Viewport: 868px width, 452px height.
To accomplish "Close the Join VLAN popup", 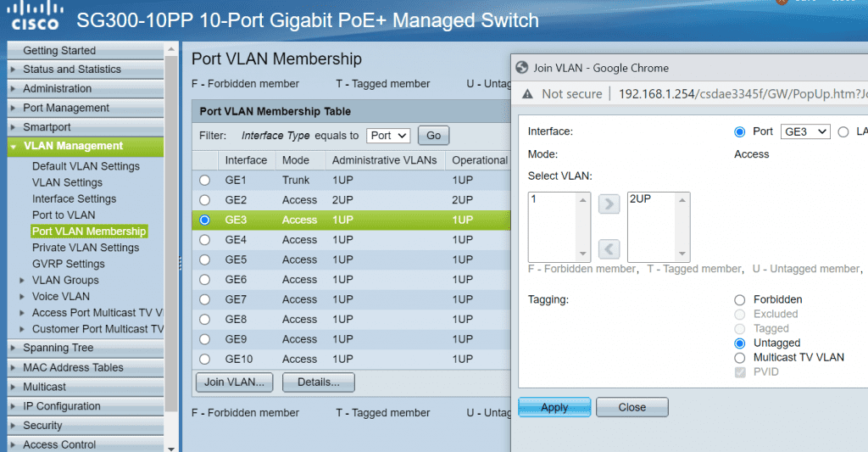I will coord(632,407).
